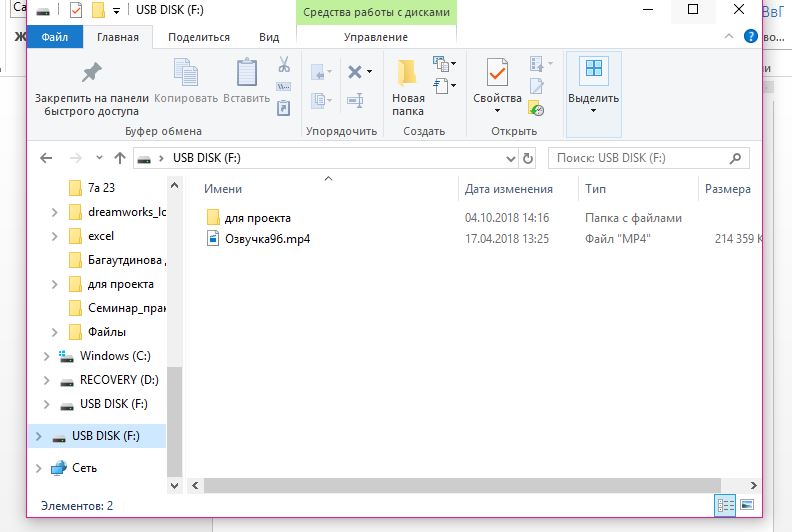Click the Help question mark icon
This screenshot has height=532, width=792.
tap(751, 36)
